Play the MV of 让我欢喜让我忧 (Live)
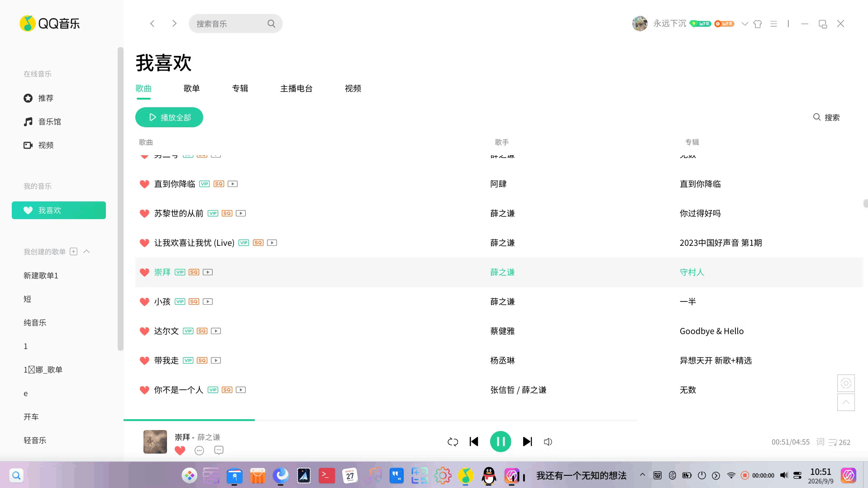The height and width of the screenshot is (488, 868). point(272,243)
